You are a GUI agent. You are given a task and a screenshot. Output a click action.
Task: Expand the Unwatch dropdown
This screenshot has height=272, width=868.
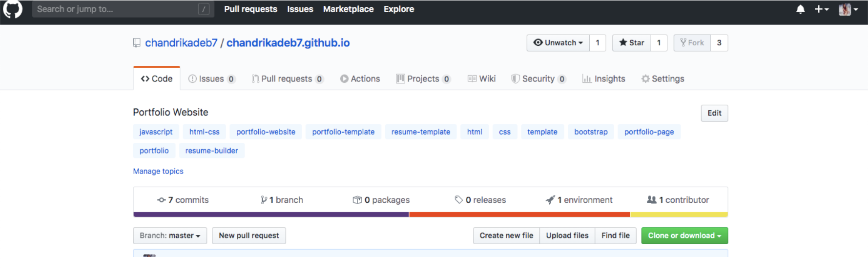(x=558, y=43)
